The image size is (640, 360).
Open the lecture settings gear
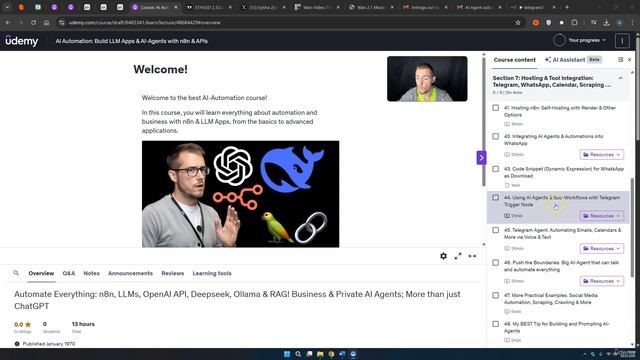[x=443, y=256]
